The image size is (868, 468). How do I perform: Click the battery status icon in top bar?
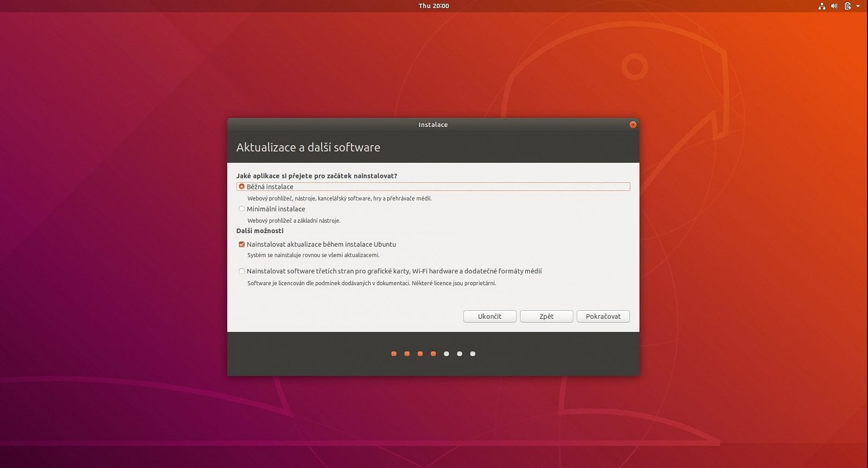tap(847, 6)
